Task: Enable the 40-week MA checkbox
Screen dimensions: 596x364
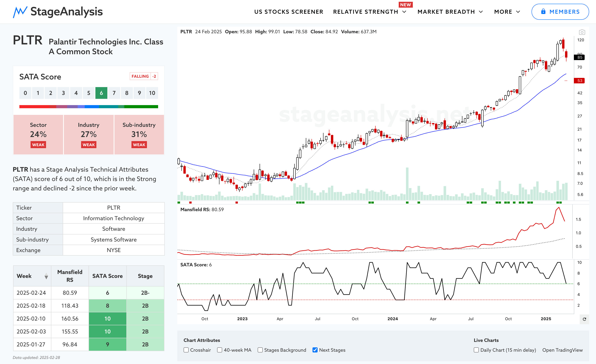Action: (220, 350)
